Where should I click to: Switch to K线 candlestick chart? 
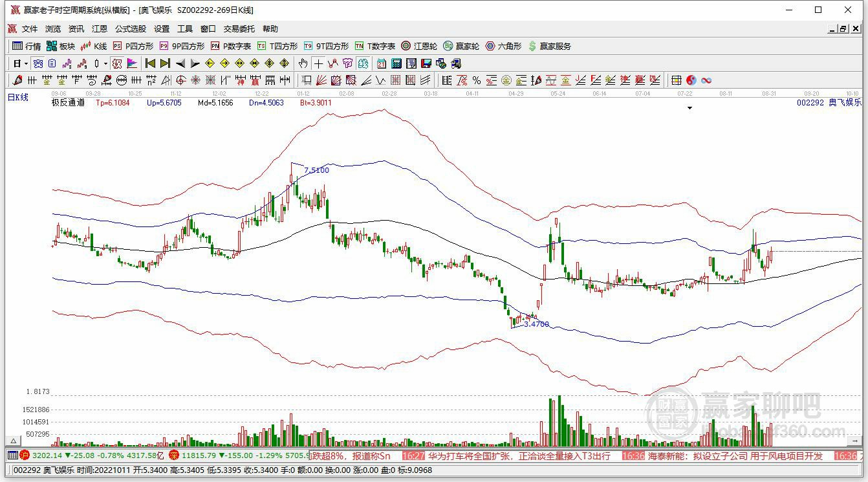click(94, 46)
